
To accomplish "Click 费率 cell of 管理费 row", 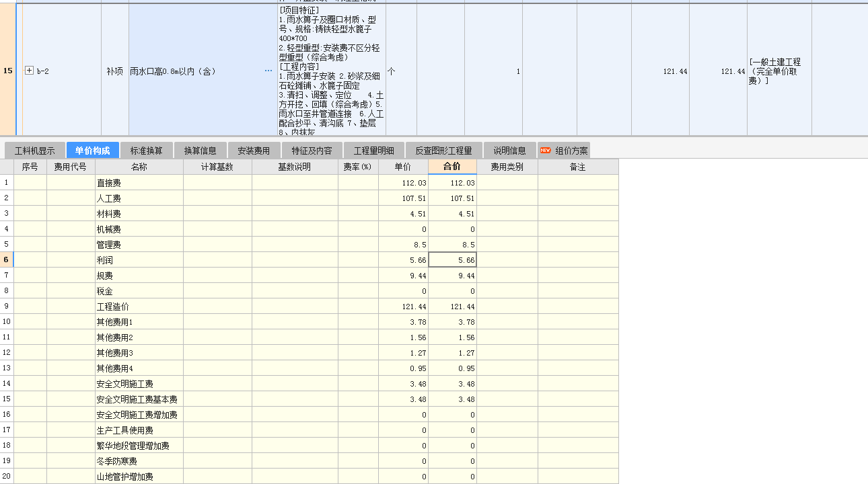I will point(358,245).
